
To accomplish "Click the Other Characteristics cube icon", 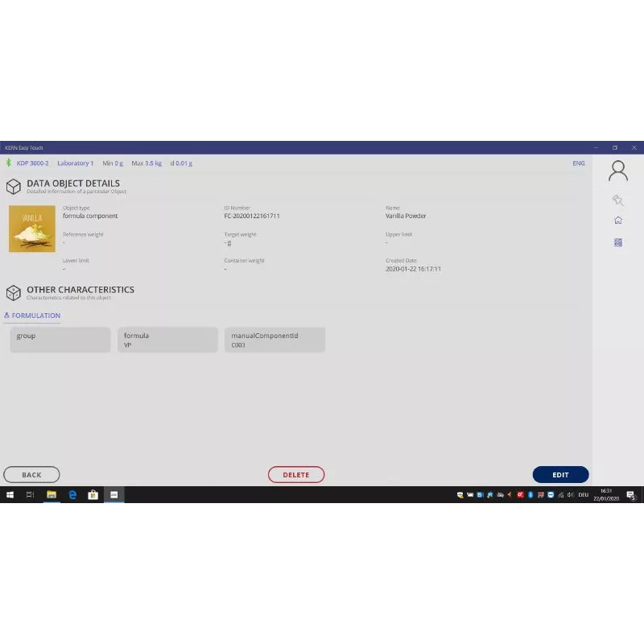I will pyautogui.click(x=14, y=292).
